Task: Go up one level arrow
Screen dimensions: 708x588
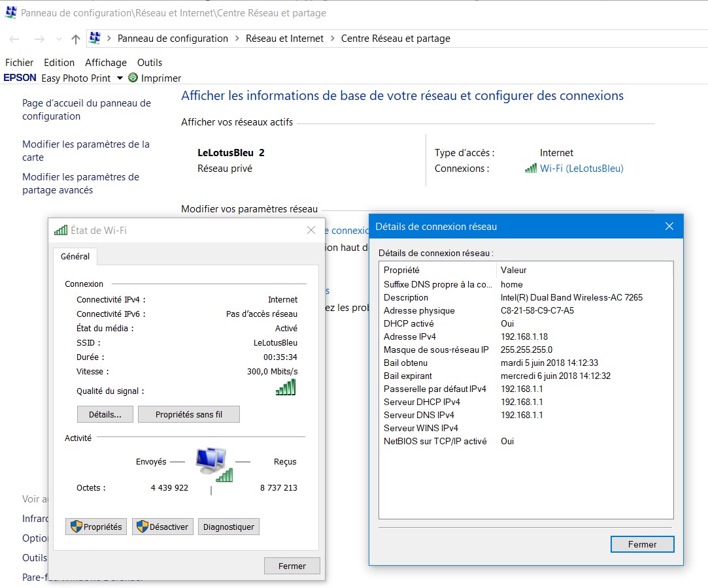Action: coord(76,39)
